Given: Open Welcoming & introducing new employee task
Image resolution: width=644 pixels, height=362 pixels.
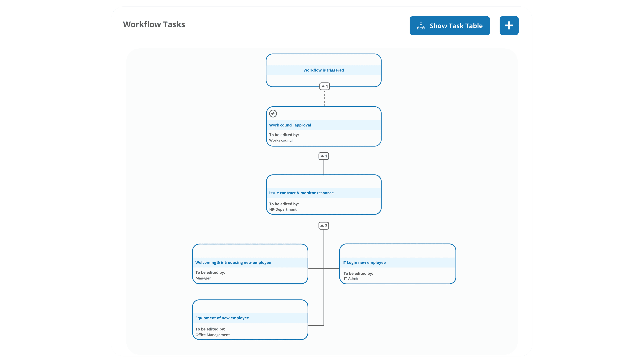Looking at the screenshot, I should point(250,264).
